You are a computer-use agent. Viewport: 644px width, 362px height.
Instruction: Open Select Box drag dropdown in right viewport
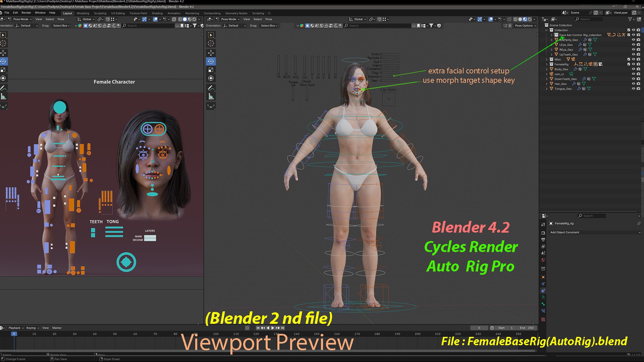point(269,25)
